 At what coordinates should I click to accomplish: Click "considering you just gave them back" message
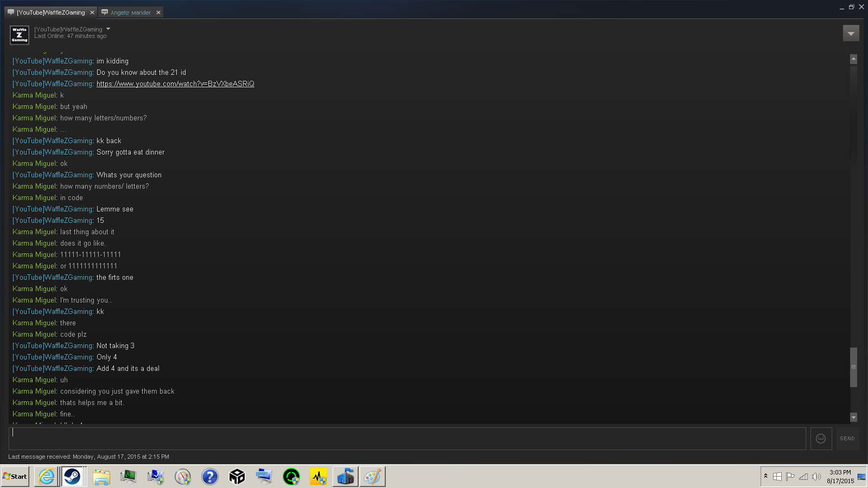click(x=117, y=391)
